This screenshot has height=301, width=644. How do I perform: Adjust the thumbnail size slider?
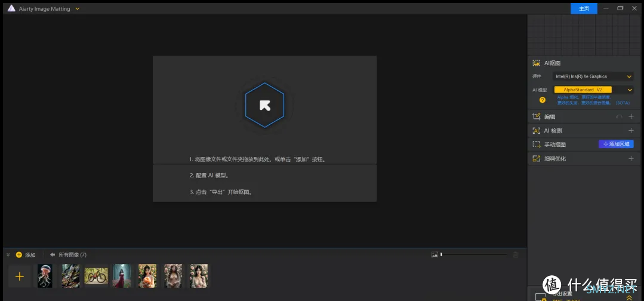(x=474, y=254)
